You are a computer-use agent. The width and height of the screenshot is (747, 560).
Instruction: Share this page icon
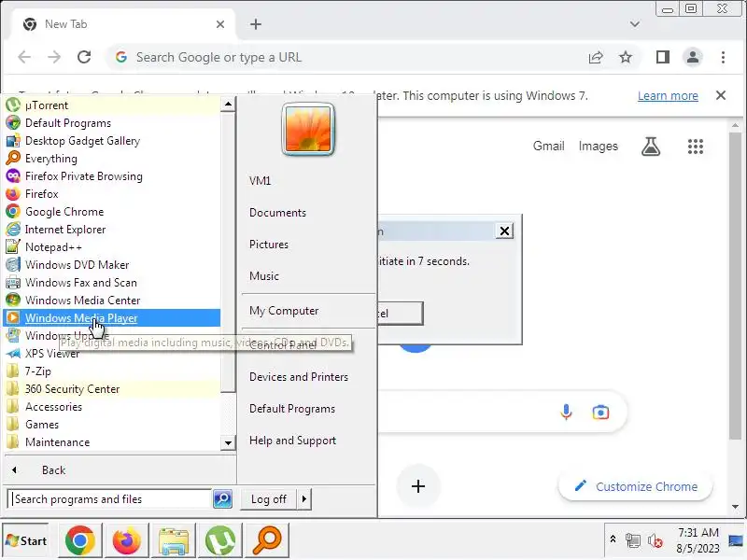596,58
